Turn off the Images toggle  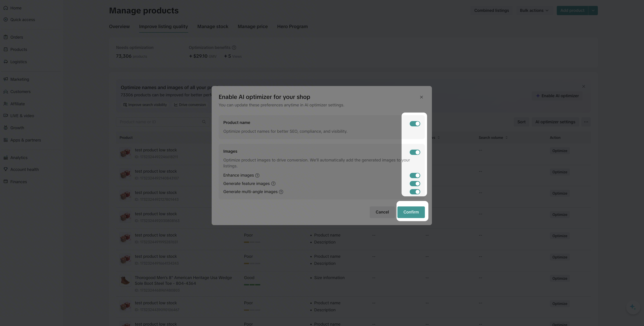click(415, 152)
